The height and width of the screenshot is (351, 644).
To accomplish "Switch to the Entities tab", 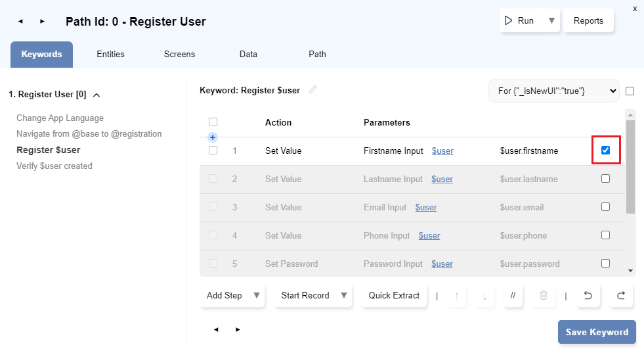I will tap(110, 55).
